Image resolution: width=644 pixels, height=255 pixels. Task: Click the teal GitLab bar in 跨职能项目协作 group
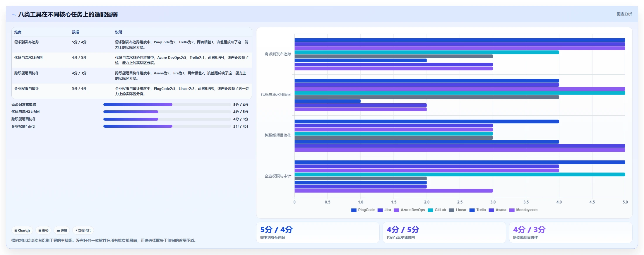coord(394,134)
